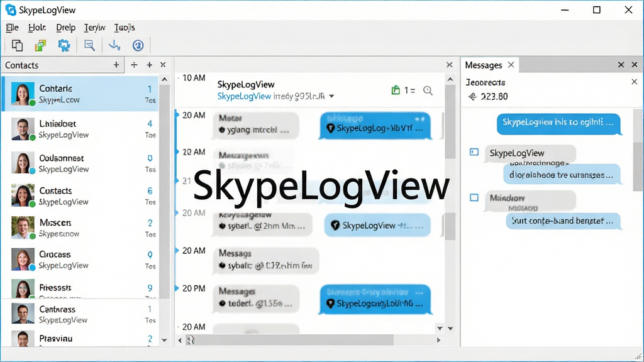The image size is (644, 362).
Task: Click the shield icon in light blue SkypeLogView bubble
Action: pyautogui.click(x=335, y=226)
